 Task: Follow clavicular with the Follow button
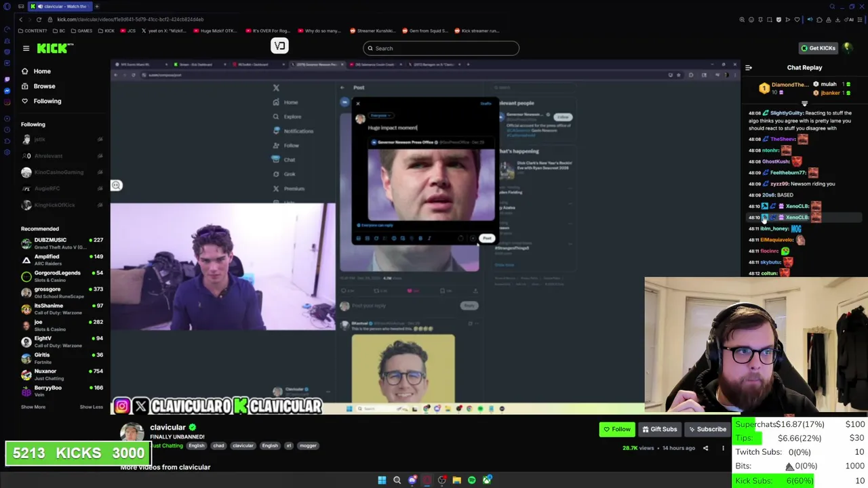pyautogui.click(x=616, y=429)
